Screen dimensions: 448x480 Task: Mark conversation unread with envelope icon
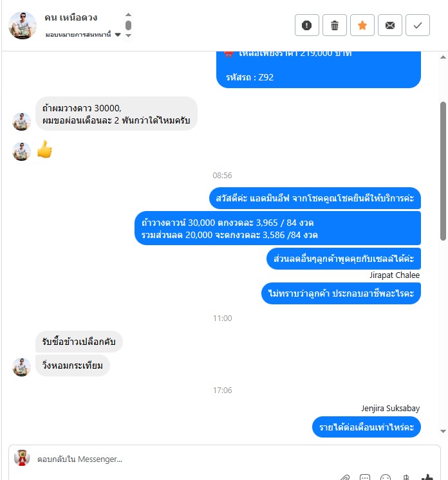390,25
